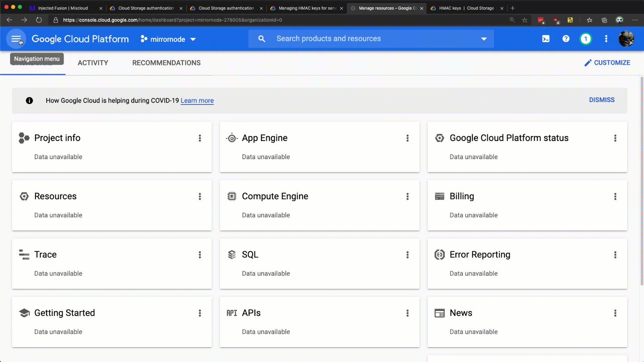Viewport: 644px width, 362px height.
Task: Open the mirrornode project selector dropdown
Action: [168, 39]
